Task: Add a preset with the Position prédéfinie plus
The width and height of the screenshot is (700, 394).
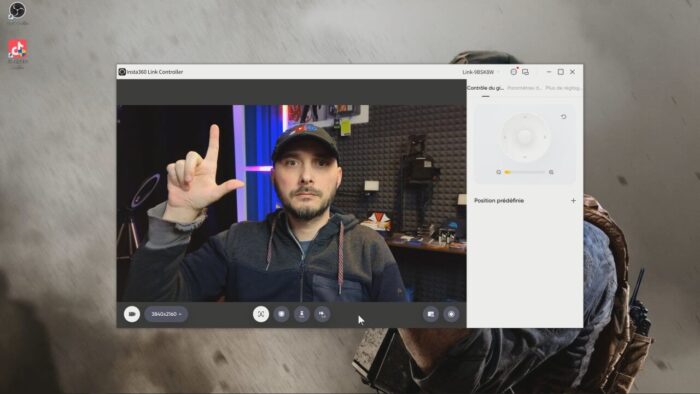Action: pyautogui.click(x=573, y=201)
